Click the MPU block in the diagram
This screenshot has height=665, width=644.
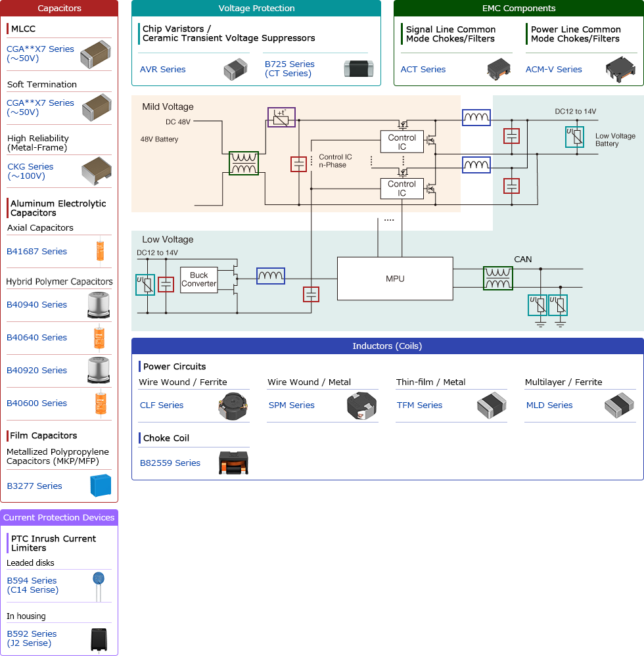[x=395, y=279]
